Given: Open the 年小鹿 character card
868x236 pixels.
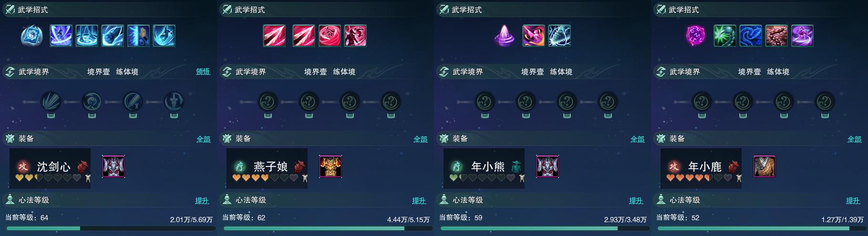Looking at the screenshot, I should pos(701,168).
